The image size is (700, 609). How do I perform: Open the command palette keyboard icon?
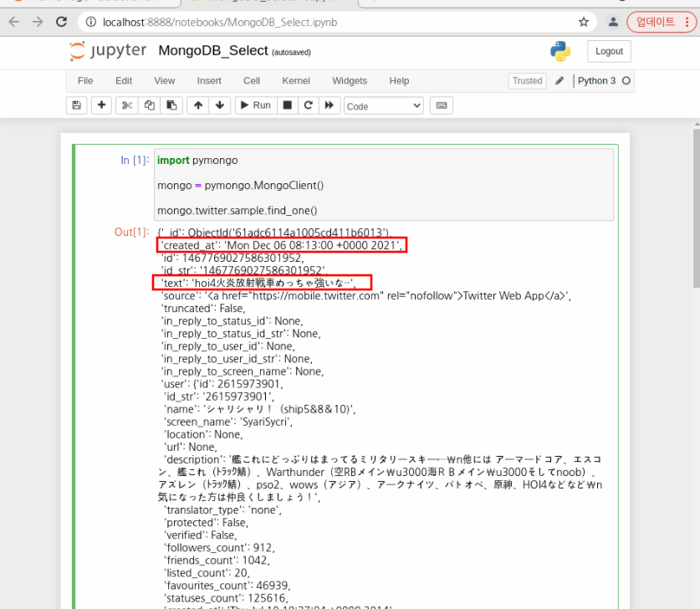[442, 105]
